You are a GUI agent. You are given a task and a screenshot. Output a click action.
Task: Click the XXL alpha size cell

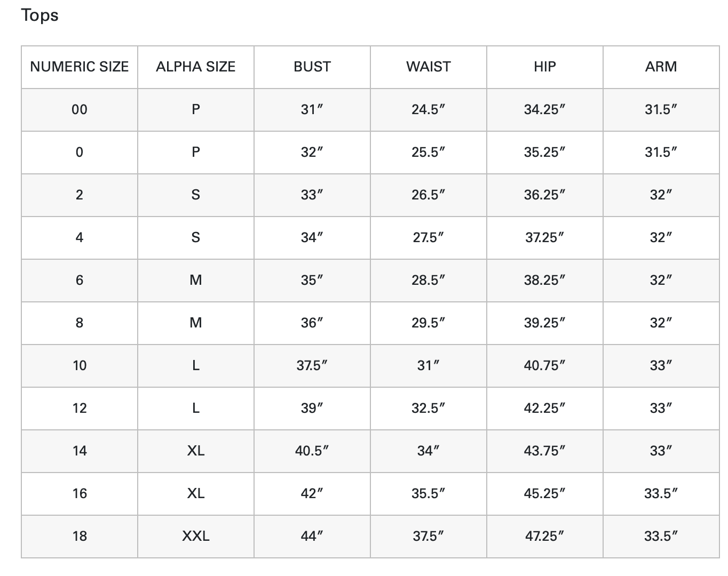coord(196,536)
